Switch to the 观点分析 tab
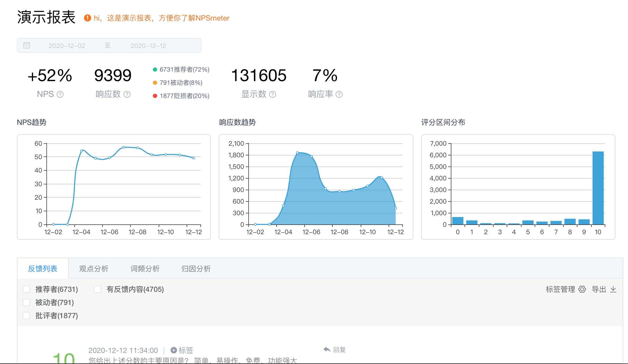The width and height of the screenshot is (628, 364). click(x=94, y=269)
